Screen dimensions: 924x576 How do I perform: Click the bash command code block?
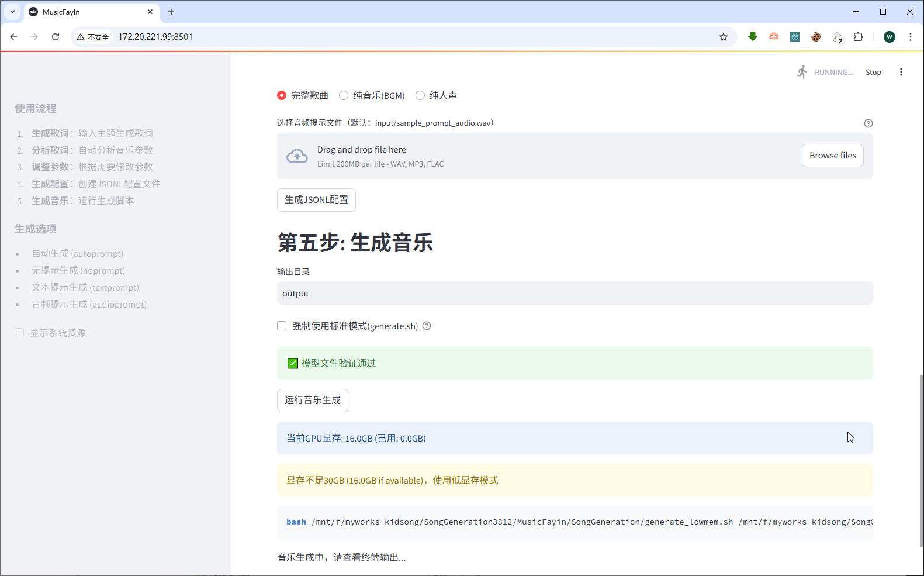pos(575,523)
